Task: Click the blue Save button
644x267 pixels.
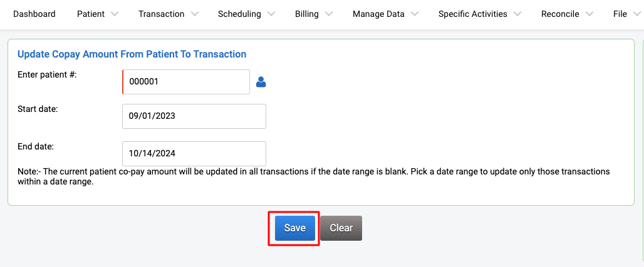Action: (x=295, y=228)
